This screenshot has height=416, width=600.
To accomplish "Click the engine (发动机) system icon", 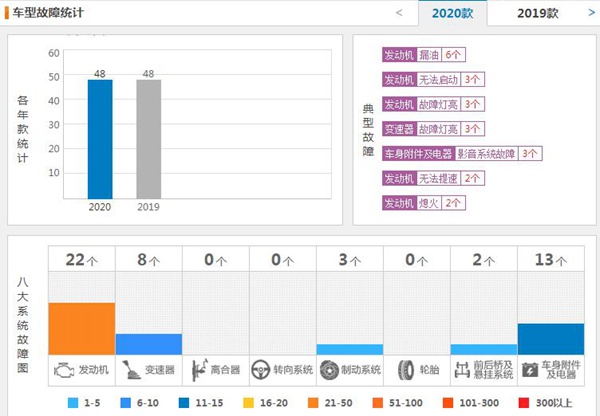I will pyautogui.click(x=63, y=369).
